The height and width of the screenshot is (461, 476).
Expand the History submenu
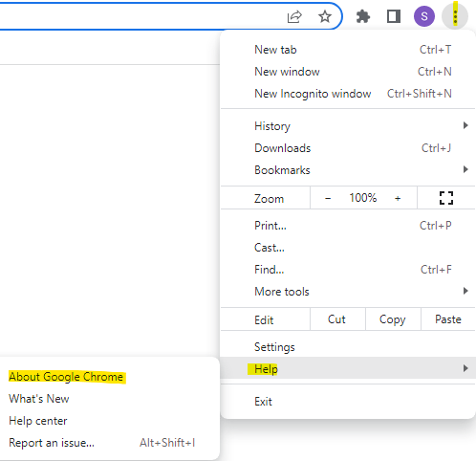[348, 126]
